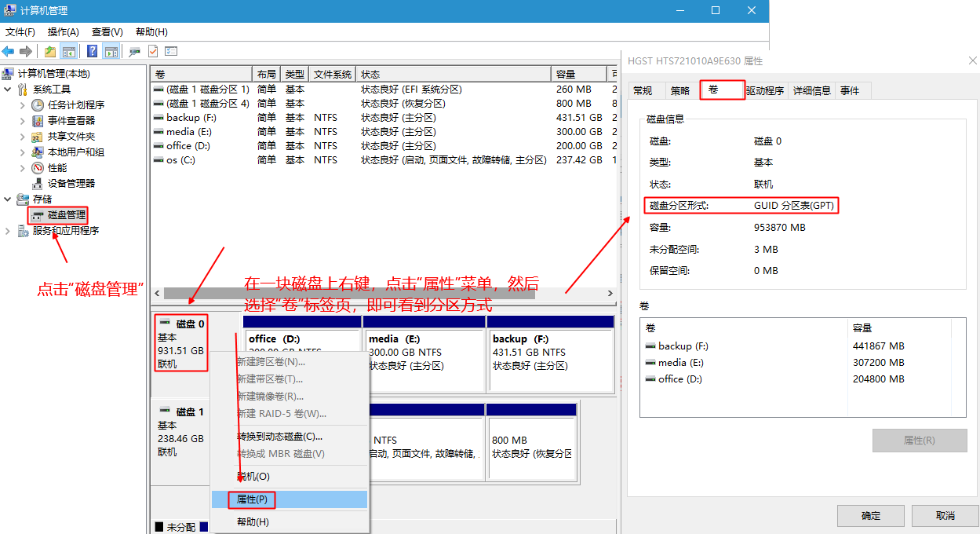
Task: Switch to the 驱动程序 tab
Action: pyautogui.click(x=765, y=91)
